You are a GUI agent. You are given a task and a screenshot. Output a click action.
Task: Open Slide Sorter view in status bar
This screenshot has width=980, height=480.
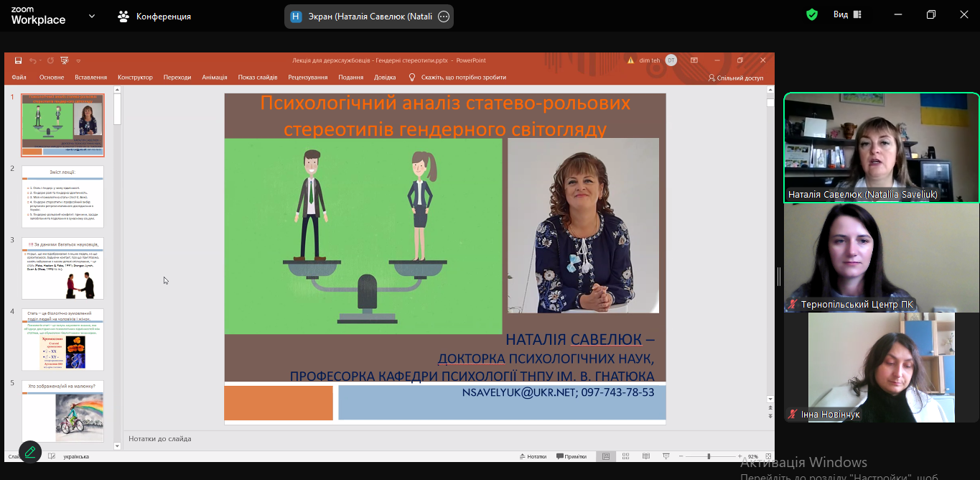(x=626, y=456)
